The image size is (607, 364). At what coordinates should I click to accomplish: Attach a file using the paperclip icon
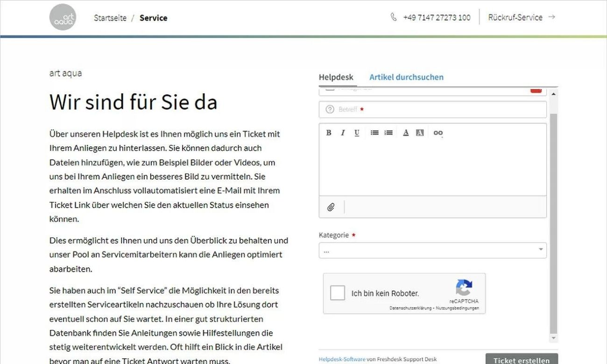(x=331, y=207)
